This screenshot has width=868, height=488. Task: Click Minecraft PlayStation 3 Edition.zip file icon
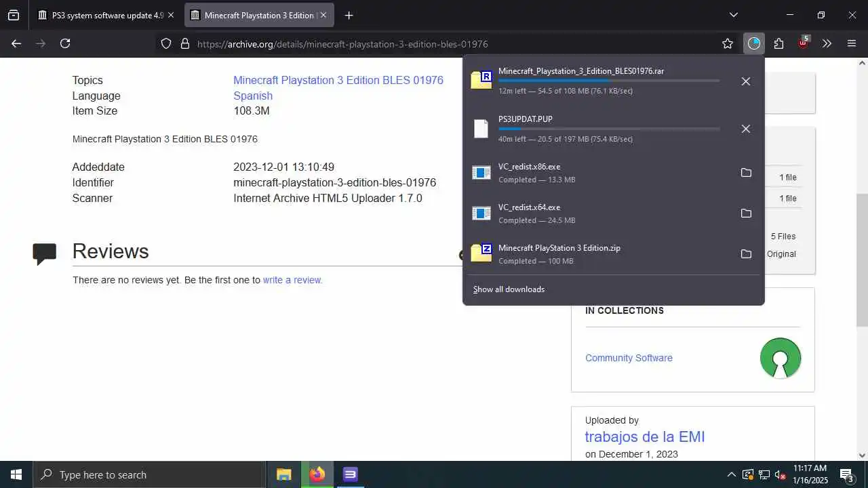point(481,253)
